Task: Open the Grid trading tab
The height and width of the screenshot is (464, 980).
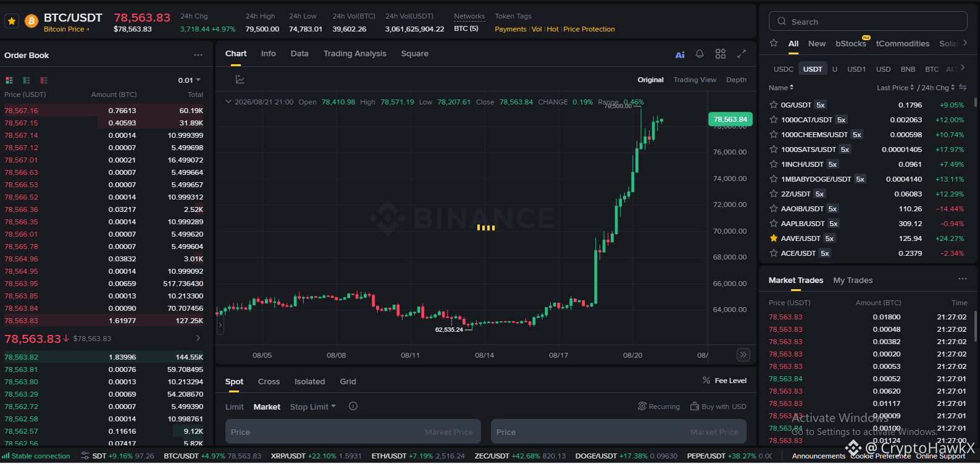Action: click(348, 382)
